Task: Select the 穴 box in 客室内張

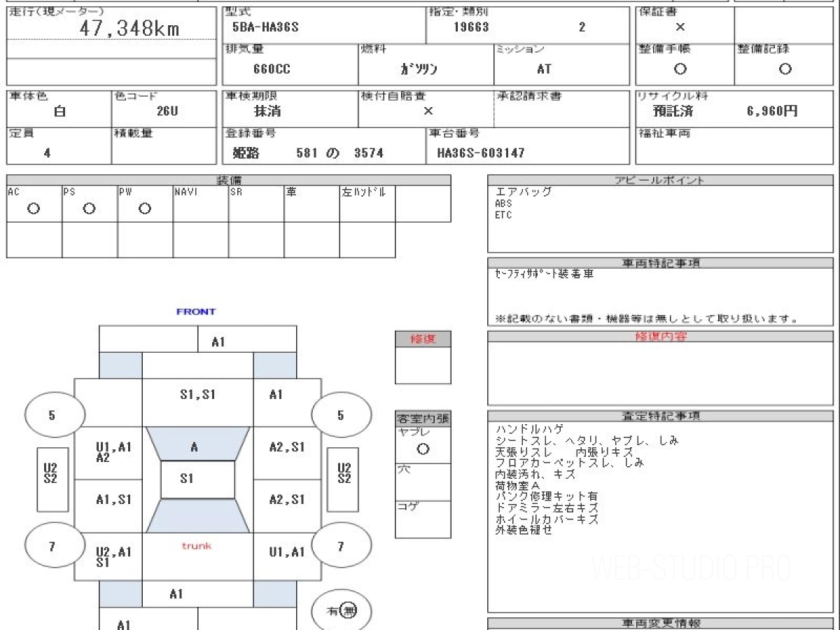Action: [x=423, y=482]
